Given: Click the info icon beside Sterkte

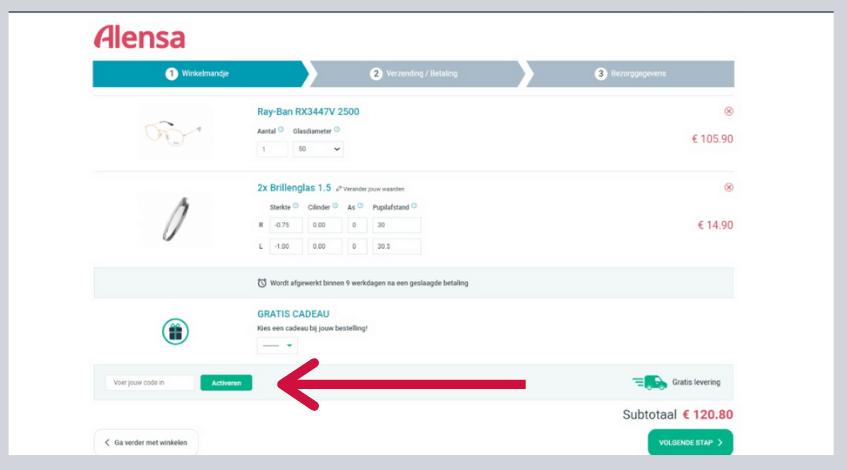Looking at the screenshot, I should (296, 206).
